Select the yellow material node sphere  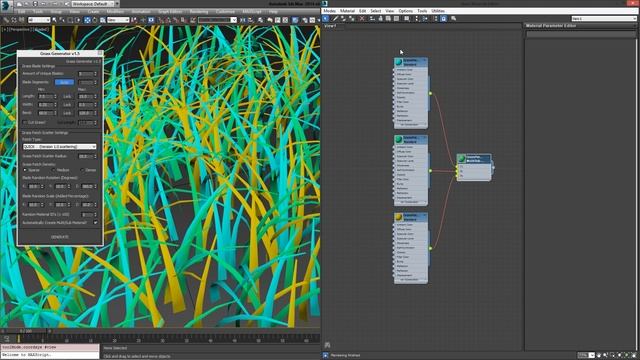398,217
